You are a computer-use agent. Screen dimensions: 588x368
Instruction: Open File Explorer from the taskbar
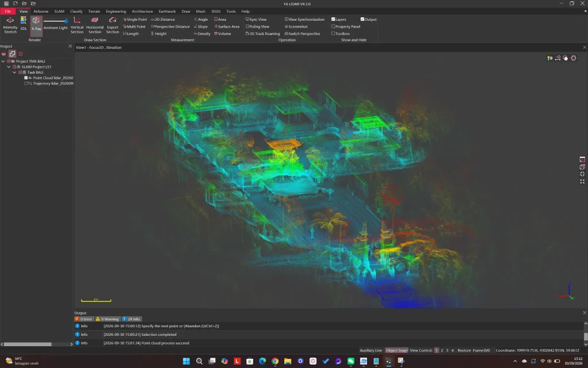click(x=288, y=361)
